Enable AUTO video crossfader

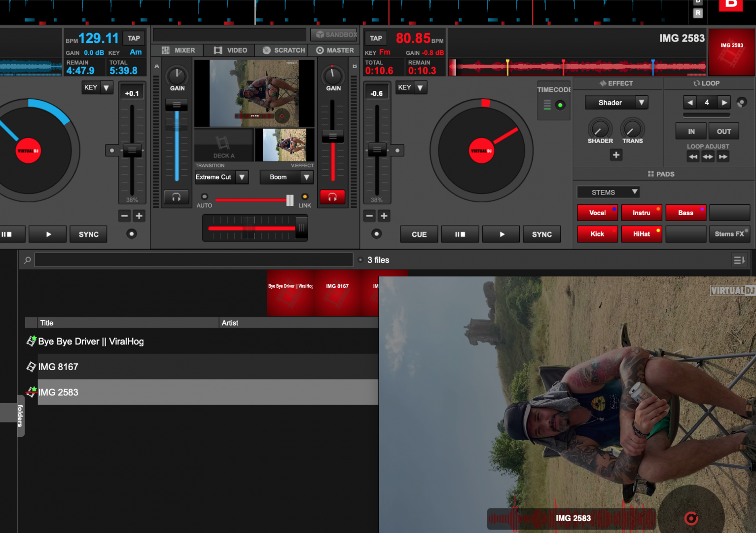click(204, 197)
